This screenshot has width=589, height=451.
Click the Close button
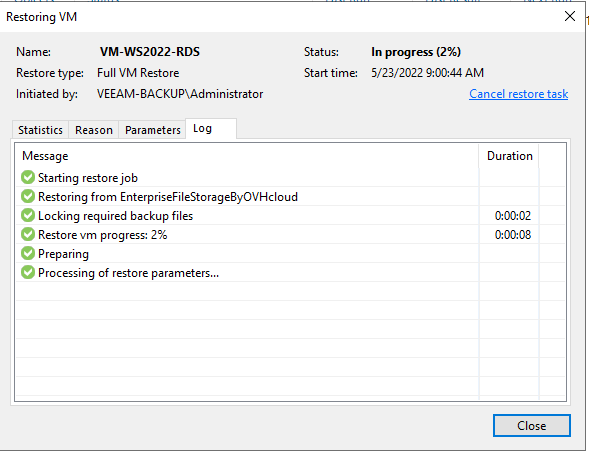532,425
